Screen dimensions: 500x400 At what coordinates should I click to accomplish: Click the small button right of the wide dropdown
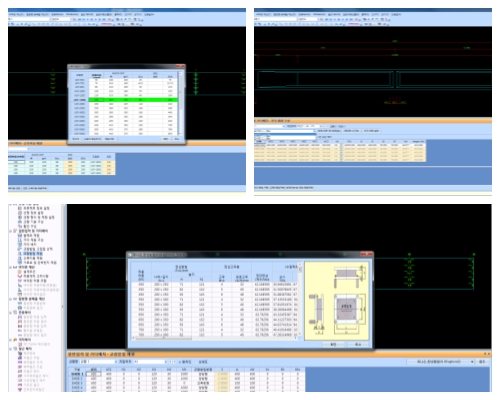(x=482, y=362)
